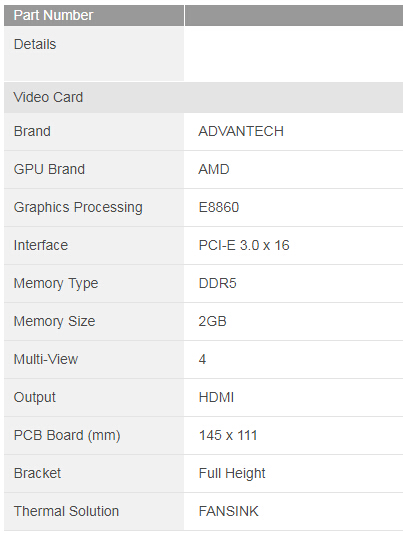Select the Memory Type label
Viewport: 403px width, 537px height.
pyautogui.click(x=56, y=284)
